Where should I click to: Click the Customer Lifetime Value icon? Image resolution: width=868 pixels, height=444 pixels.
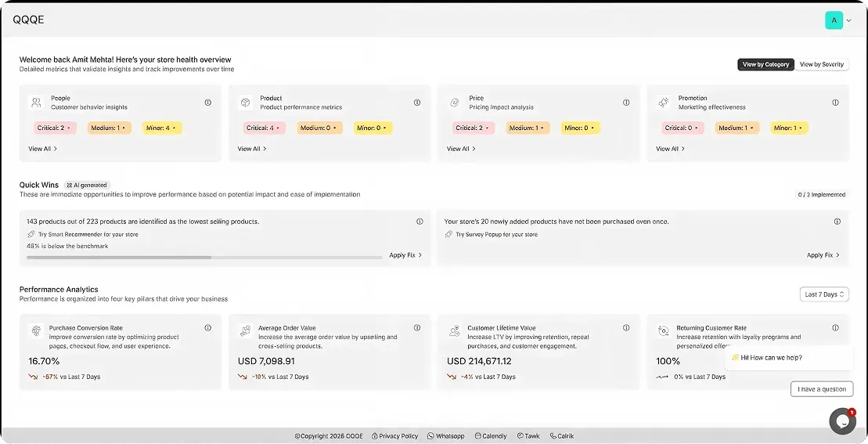pos(455,331)
